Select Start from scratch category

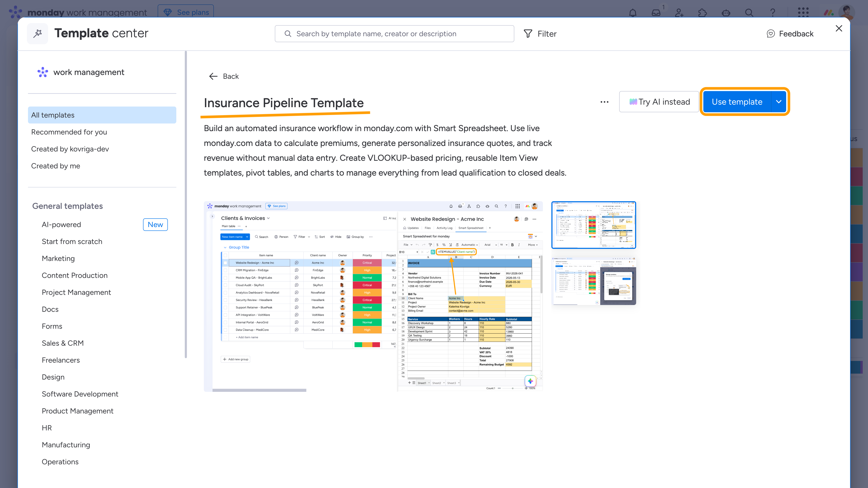pos(72,241)
